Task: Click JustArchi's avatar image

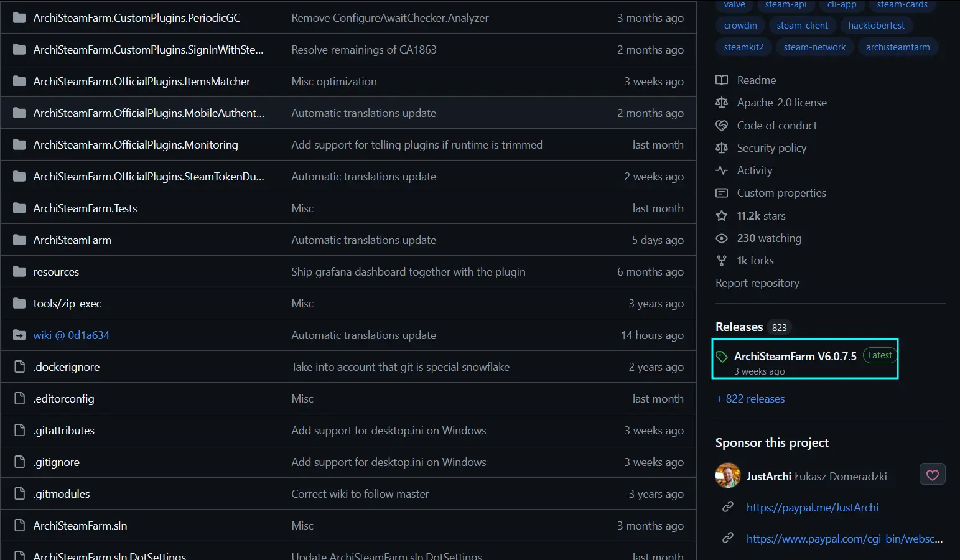Action: (728, 475)
